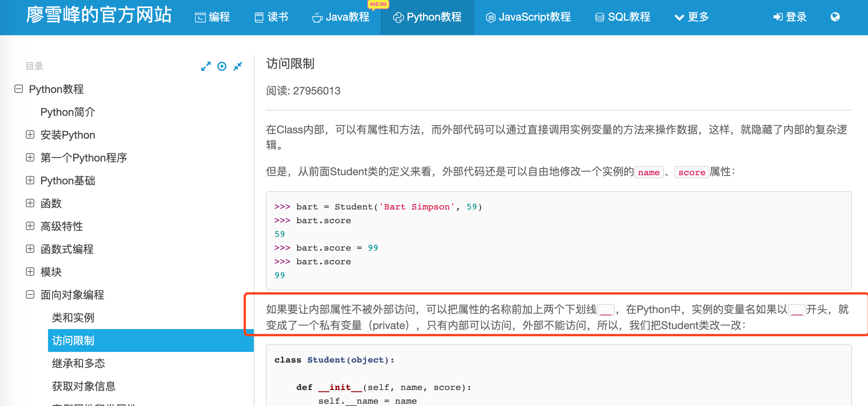The width and height of the screenshot is (868, 406).
Task: Open the 编程 menu item
Action: (213, 17)
